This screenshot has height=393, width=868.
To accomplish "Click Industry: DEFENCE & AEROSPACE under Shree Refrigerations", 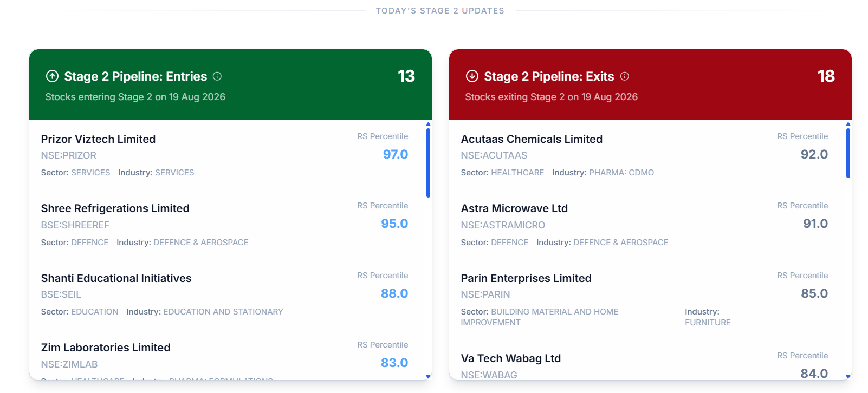I will click(x=183, y=243).
